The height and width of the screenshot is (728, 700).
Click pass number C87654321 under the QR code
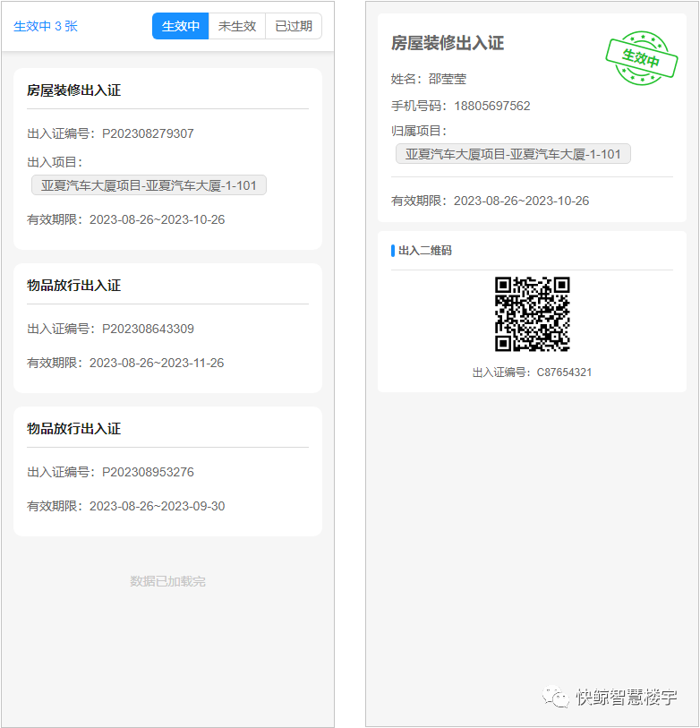(x=564, y=373)
